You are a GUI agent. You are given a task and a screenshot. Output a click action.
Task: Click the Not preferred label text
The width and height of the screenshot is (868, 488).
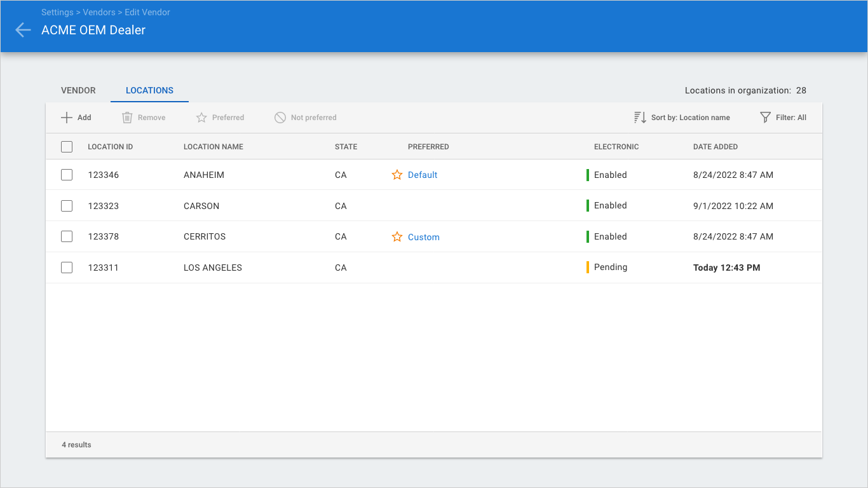(314, 118)
